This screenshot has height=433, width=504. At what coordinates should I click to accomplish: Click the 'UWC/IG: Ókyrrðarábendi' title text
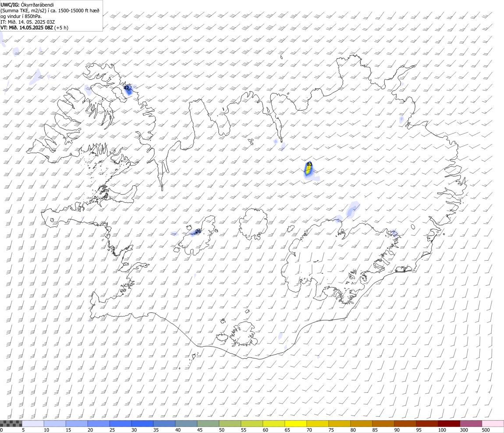(27, 5)
